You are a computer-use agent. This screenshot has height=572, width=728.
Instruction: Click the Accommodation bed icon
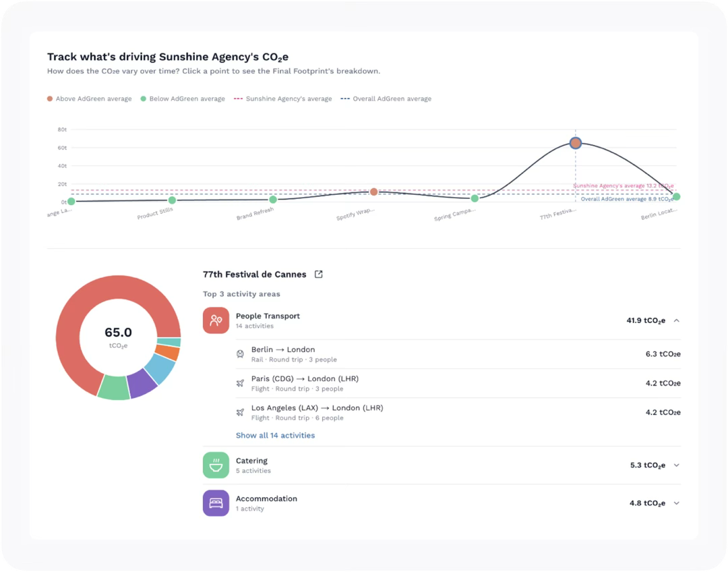pos(216,503)
